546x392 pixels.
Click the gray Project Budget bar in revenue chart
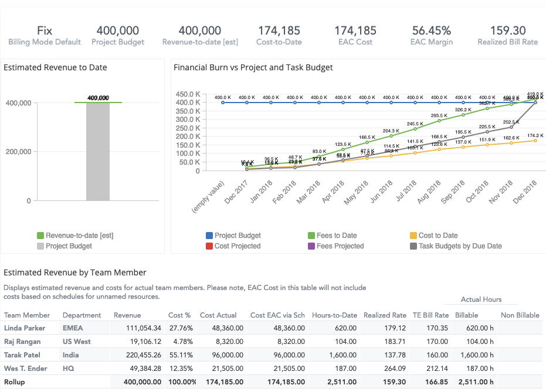point(98,152)
